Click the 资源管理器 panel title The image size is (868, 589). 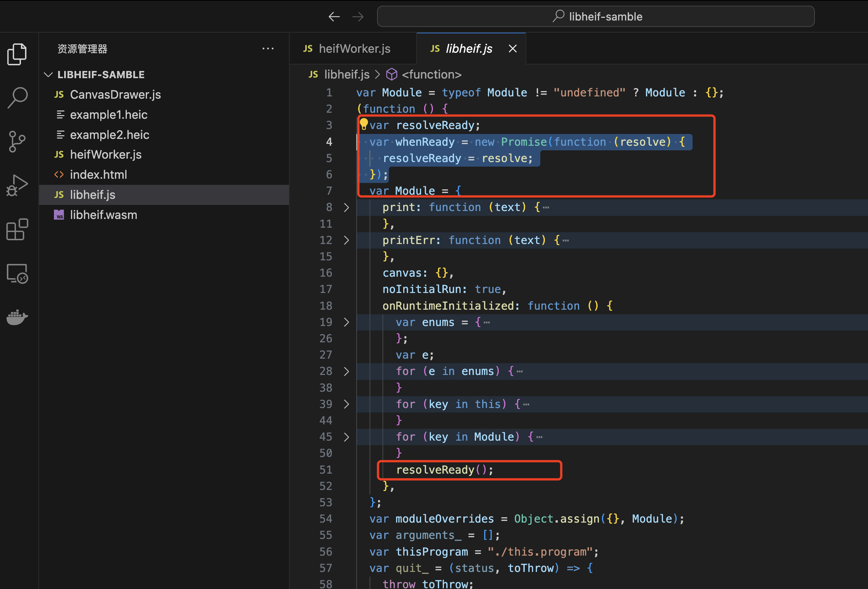pos(82,49)
